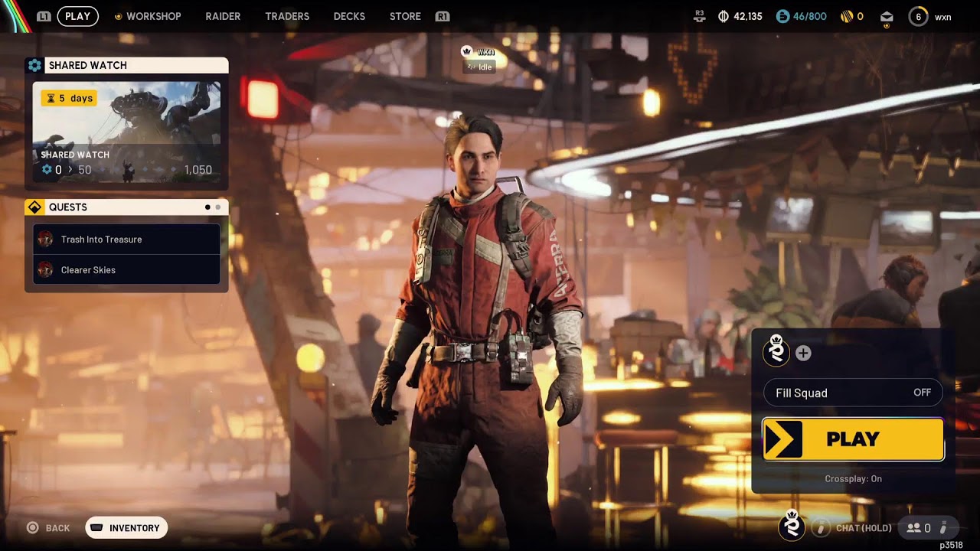
Task: Visit the Store tab
Action: 405,16
